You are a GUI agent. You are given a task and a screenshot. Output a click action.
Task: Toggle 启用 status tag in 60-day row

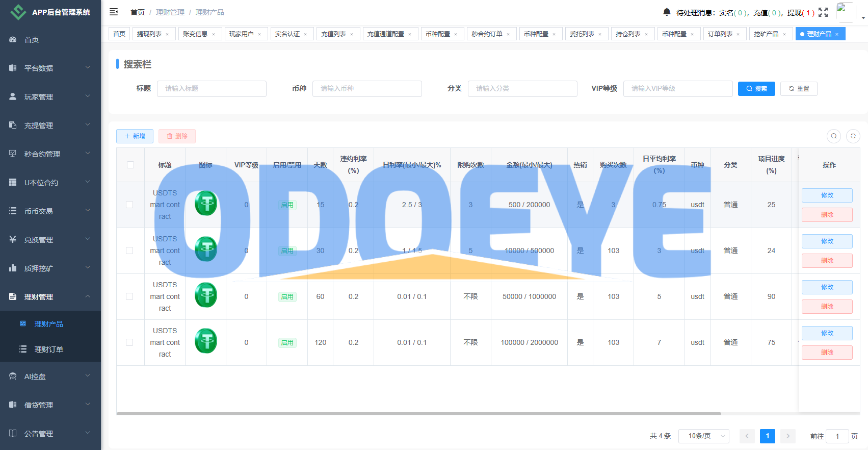287,296
